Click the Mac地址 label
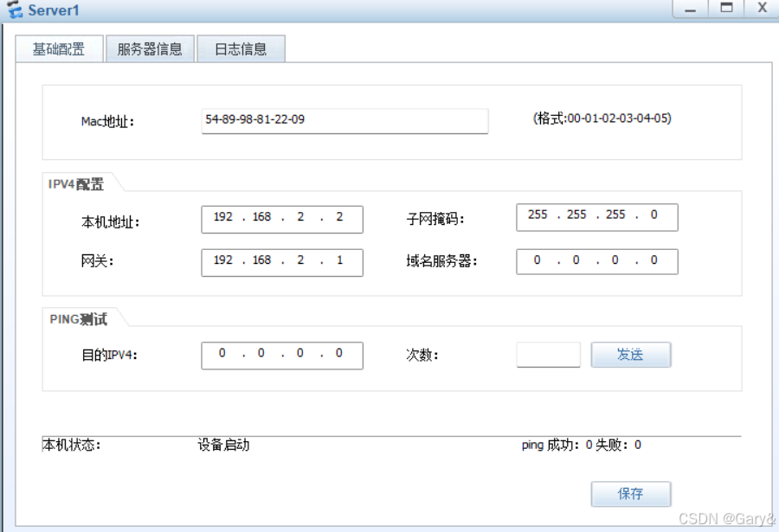This screenshot has height=532, width=779. (108, 121)
